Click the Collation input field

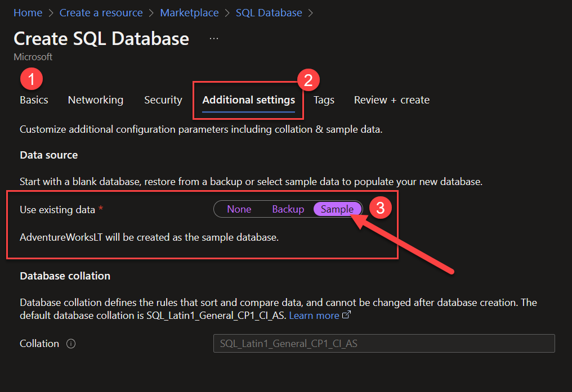[384, 343]
